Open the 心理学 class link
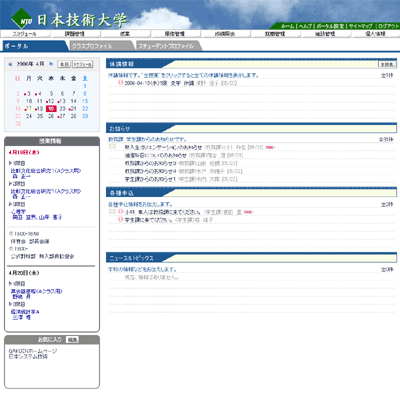Screen dimensions: 400x393 [18, 212]
